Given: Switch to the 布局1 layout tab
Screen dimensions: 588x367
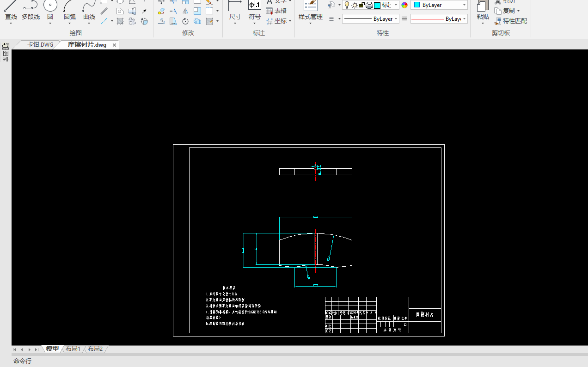Looking at the screenshot, I should click(x=73, y=349).
